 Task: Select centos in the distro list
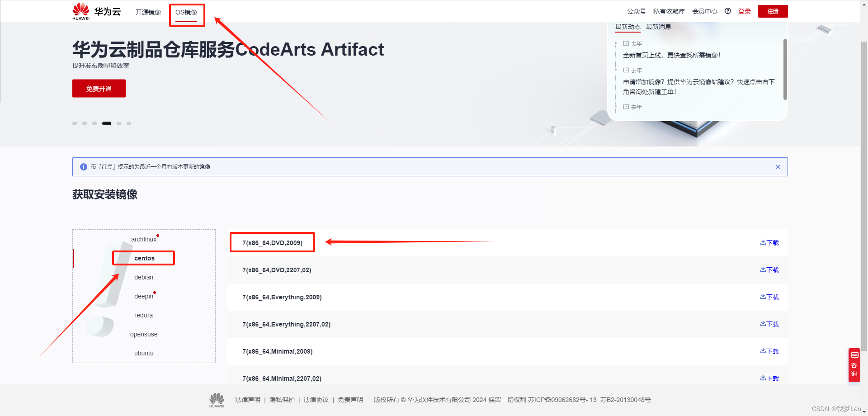(x=144, y=258)
